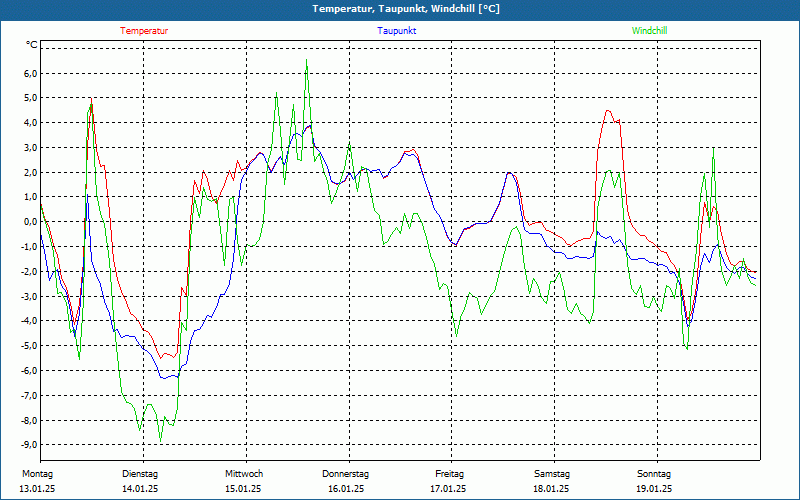Click the date 13.01.25 on the x-axis
800x500 pixels.
(x=38, y=489)
